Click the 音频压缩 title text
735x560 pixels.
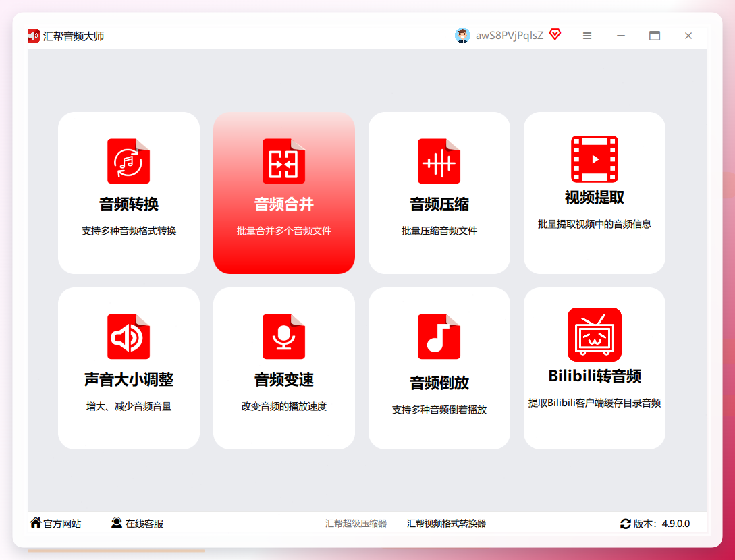click(x=439, y=204)
